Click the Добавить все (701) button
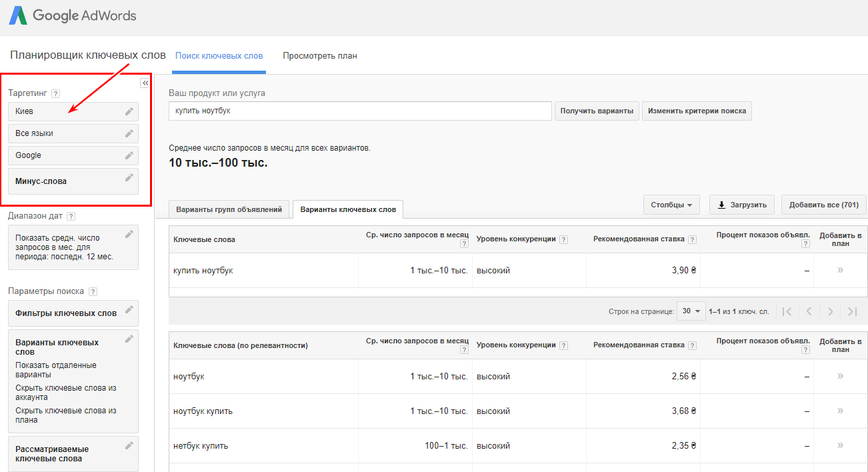The height and width of the screenshot is (472, 868). 823,205
